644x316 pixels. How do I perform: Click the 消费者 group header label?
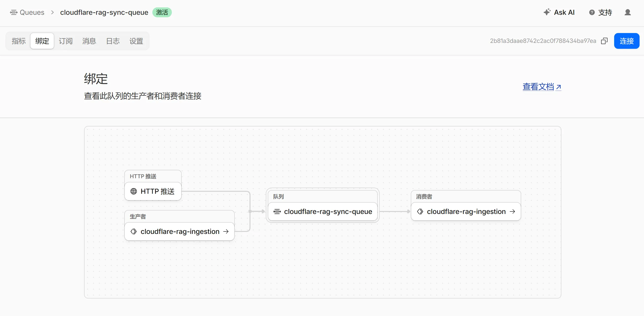(424, 196)
